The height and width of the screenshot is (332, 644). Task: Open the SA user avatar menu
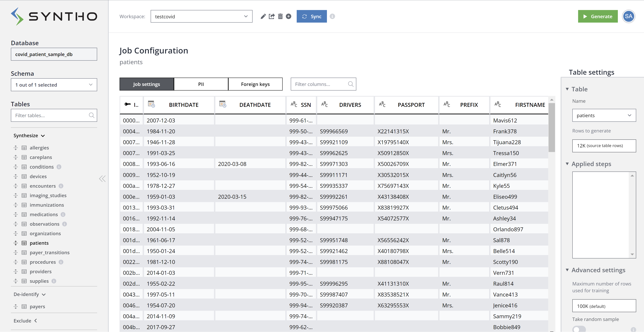pyautogui.click(x=629, y=16)
